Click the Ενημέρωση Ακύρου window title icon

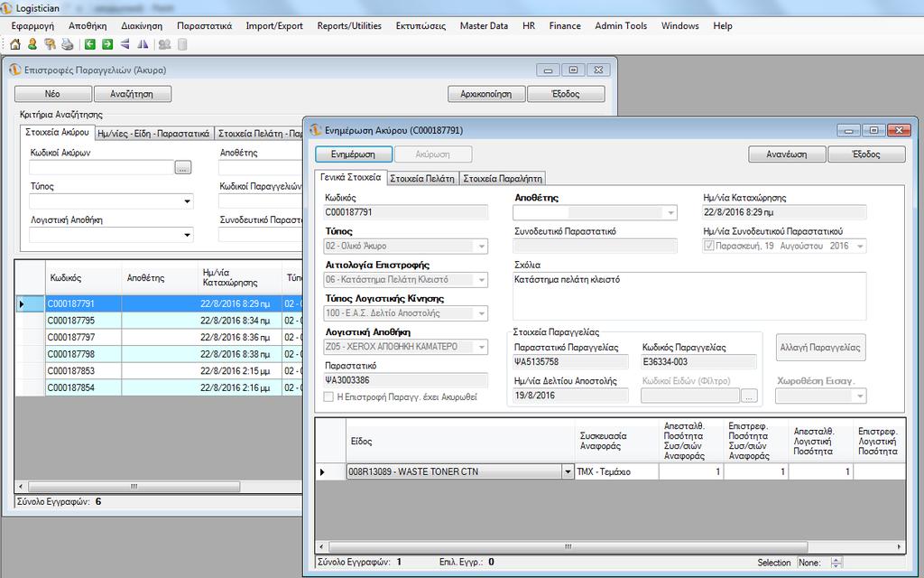click(316, 130)
